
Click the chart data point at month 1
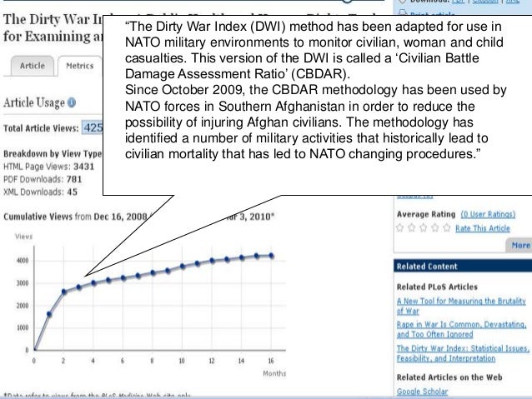49,314
